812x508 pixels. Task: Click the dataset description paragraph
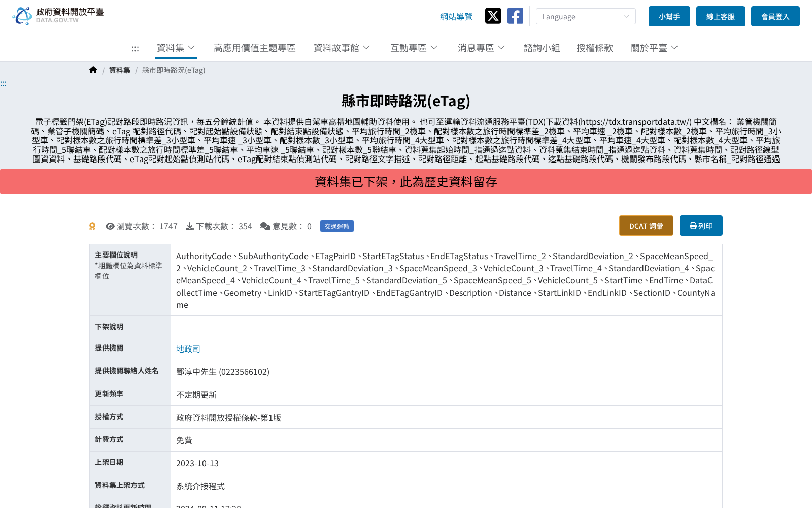pyautogui.click(x=406, y=141)
